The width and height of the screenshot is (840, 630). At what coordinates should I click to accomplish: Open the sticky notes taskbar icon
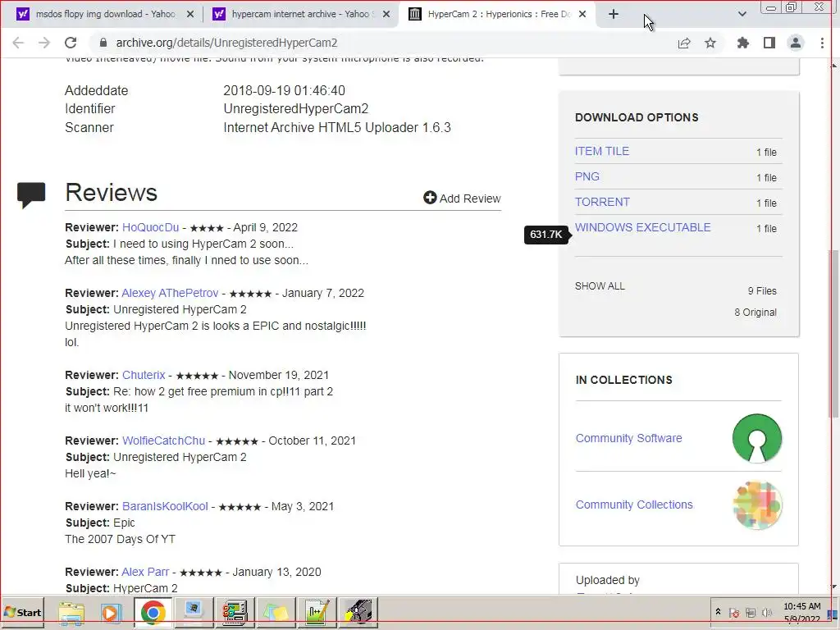(x=276, y=612)
